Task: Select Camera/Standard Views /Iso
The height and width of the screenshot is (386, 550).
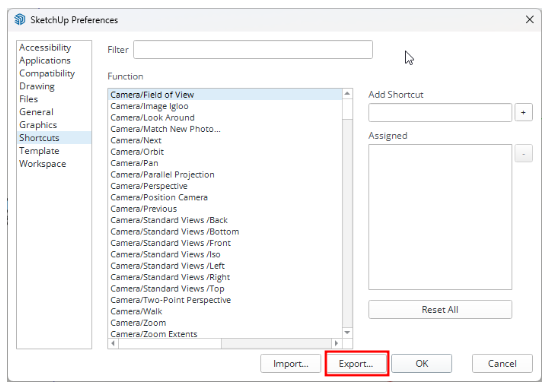Action: (225, 254)
